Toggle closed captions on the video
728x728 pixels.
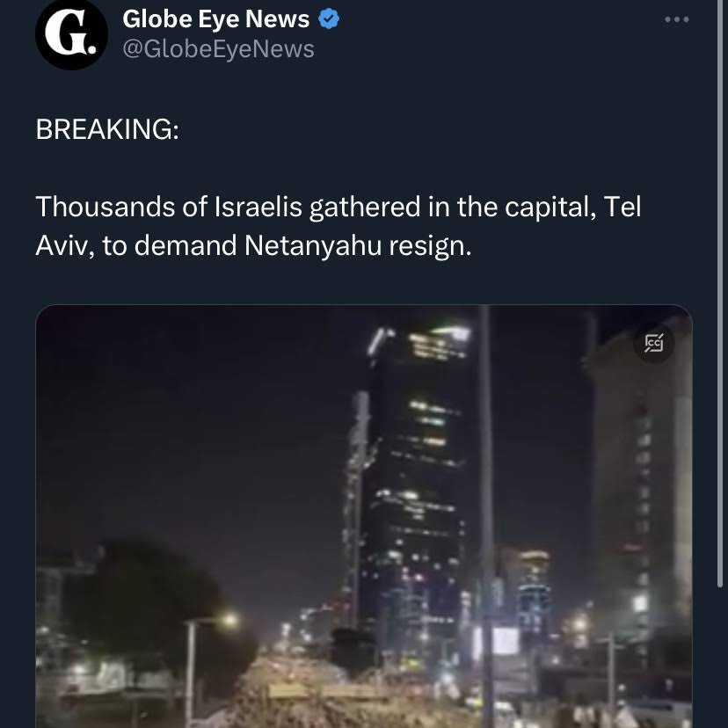click(654, 343)
